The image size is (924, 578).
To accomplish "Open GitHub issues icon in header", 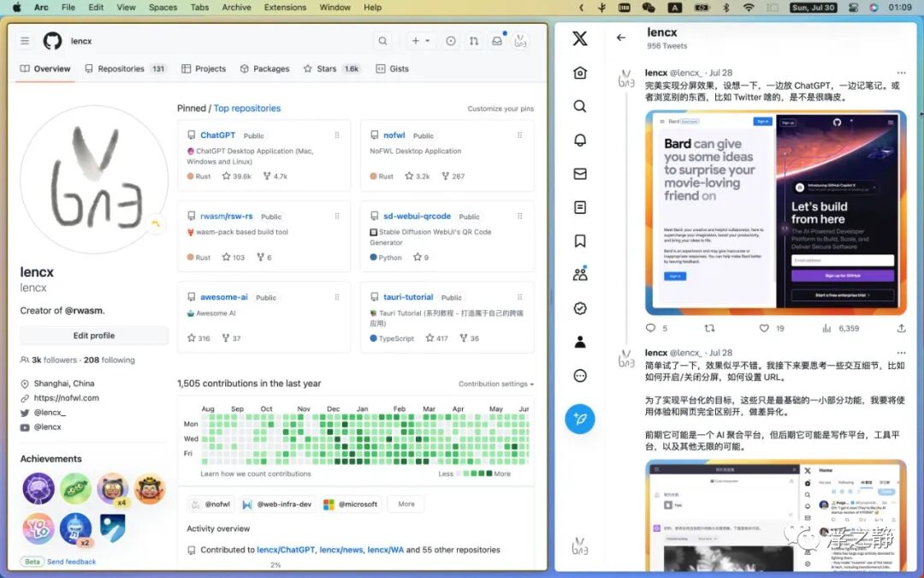I will (451, 41).
